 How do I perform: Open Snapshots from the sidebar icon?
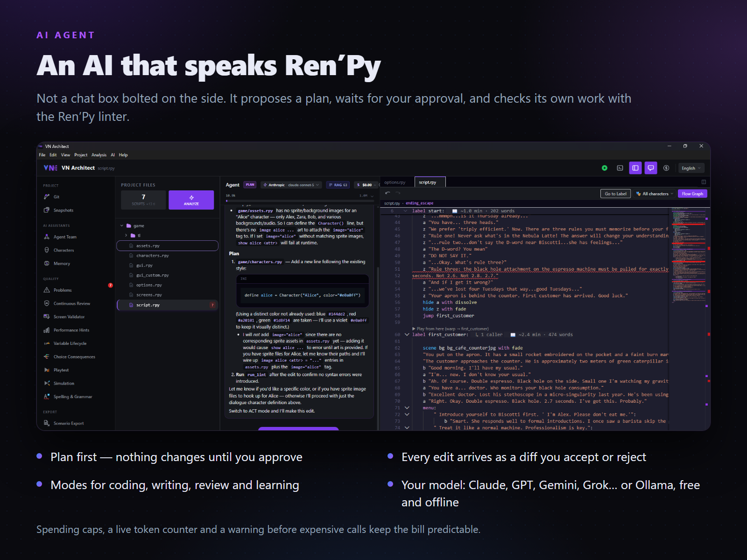[x=47, y=210]
